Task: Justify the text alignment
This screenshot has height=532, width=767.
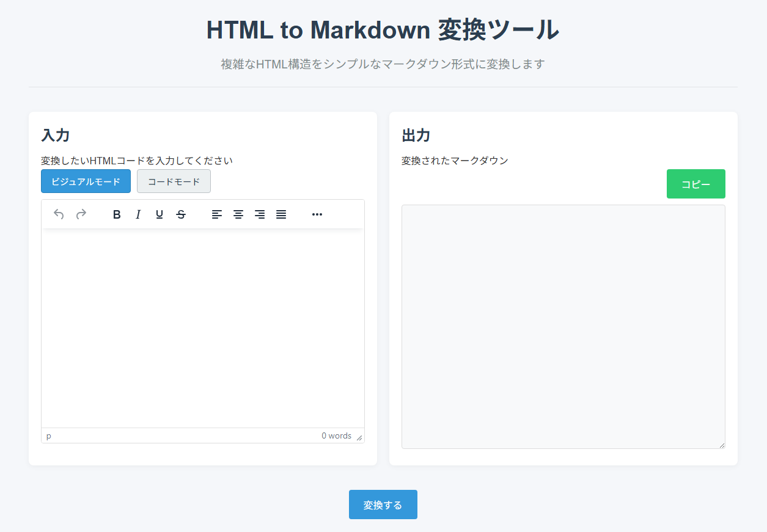Action: click(281, 214)
